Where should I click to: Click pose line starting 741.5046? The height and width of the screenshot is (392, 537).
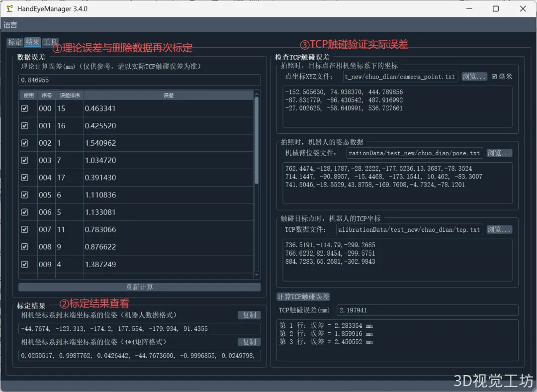(375, 185)
